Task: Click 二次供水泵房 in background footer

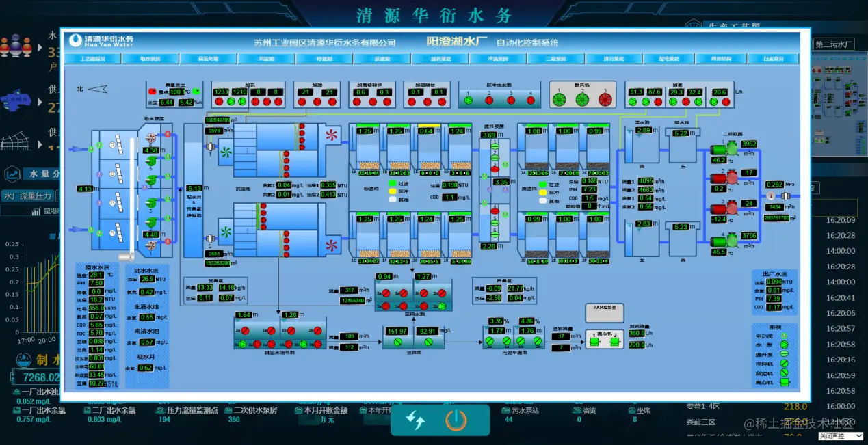Action: [x=255, y=410]
